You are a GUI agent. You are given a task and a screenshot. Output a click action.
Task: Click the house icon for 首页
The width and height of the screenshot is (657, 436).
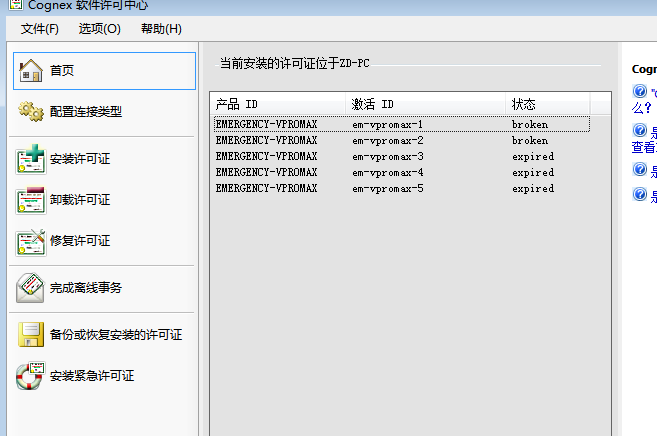click(x=31, y=70)
